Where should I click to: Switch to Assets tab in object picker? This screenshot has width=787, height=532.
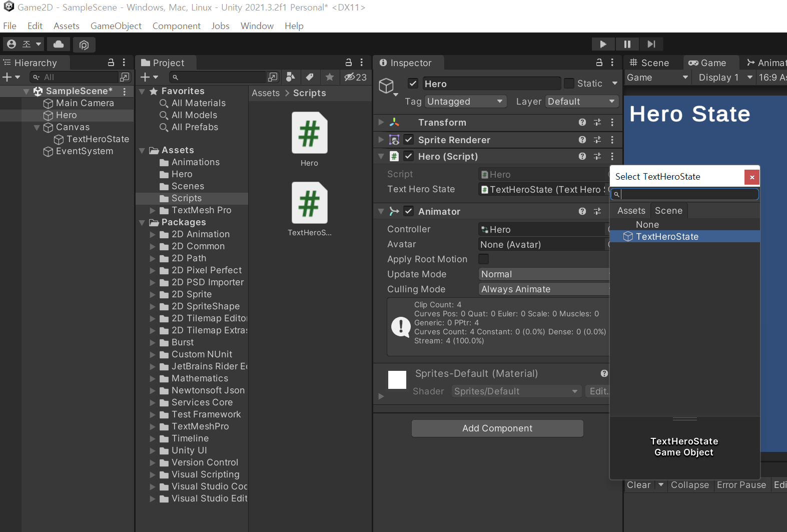[631, 211]
